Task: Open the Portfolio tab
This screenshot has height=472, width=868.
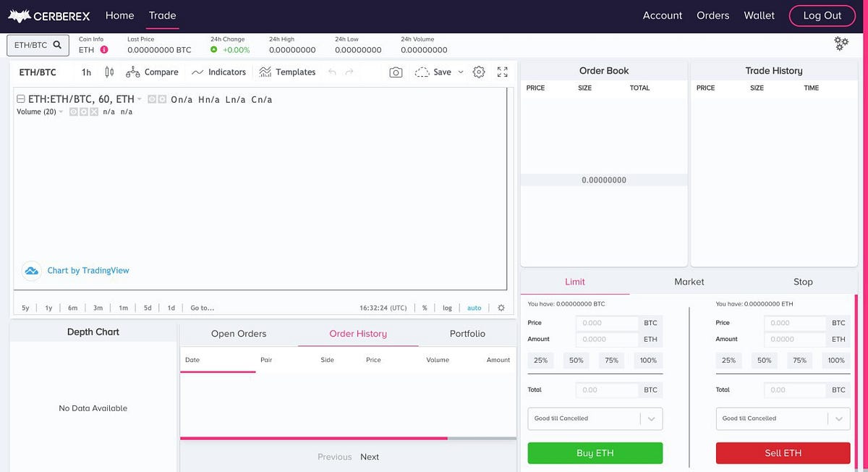Action: [467, 334]
